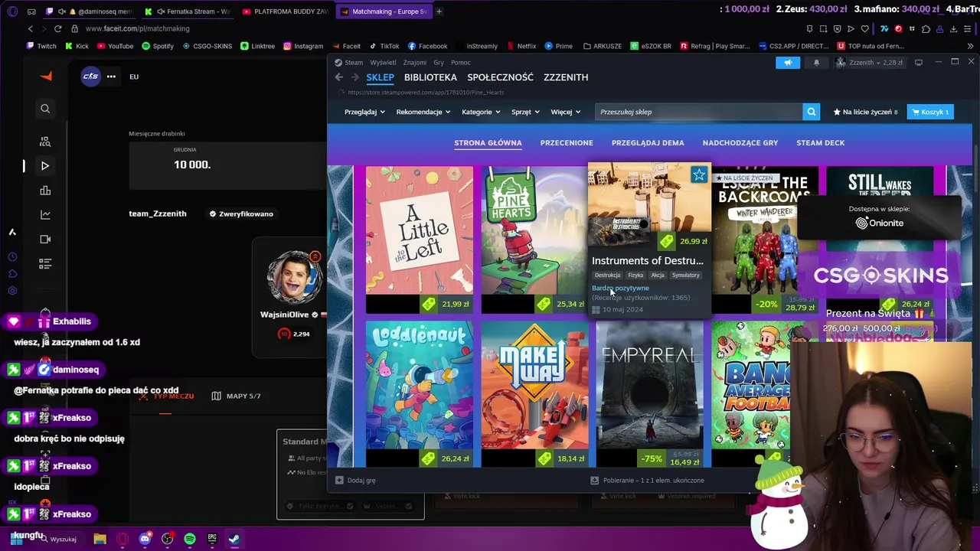980x551 pixels.
Task: Open MAPY 5/7 tab in FACEIT
Action: (237, 396)
